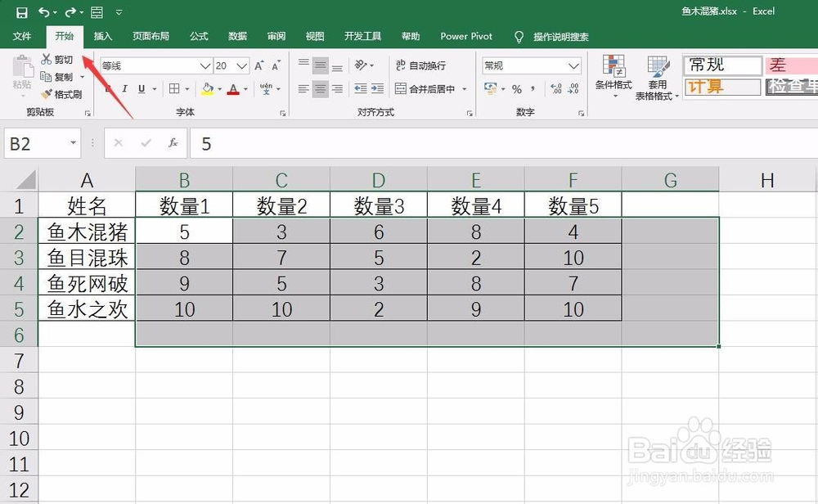Click the Merge & Center (合并后居中) button

coord(425,88)
